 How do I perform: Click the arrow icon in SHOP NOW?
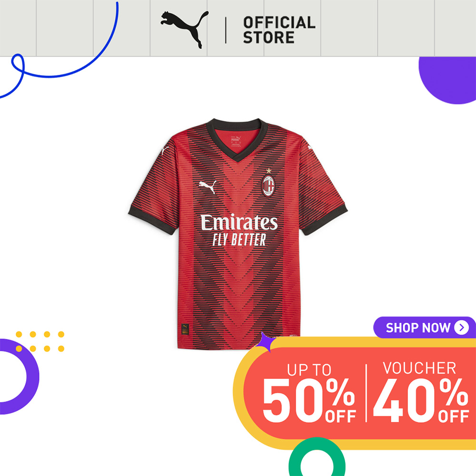click(461, 327)
